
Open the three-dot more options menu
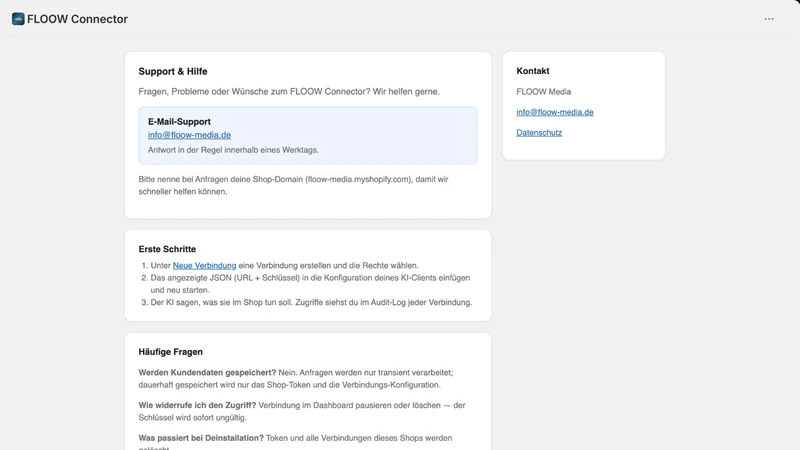coord(769,19)
